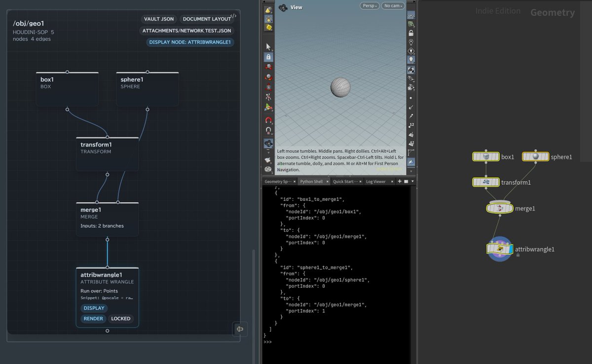Toggle the DISPLAY flag on attribwrangle1
592x364 pixels.
(94, 308)
